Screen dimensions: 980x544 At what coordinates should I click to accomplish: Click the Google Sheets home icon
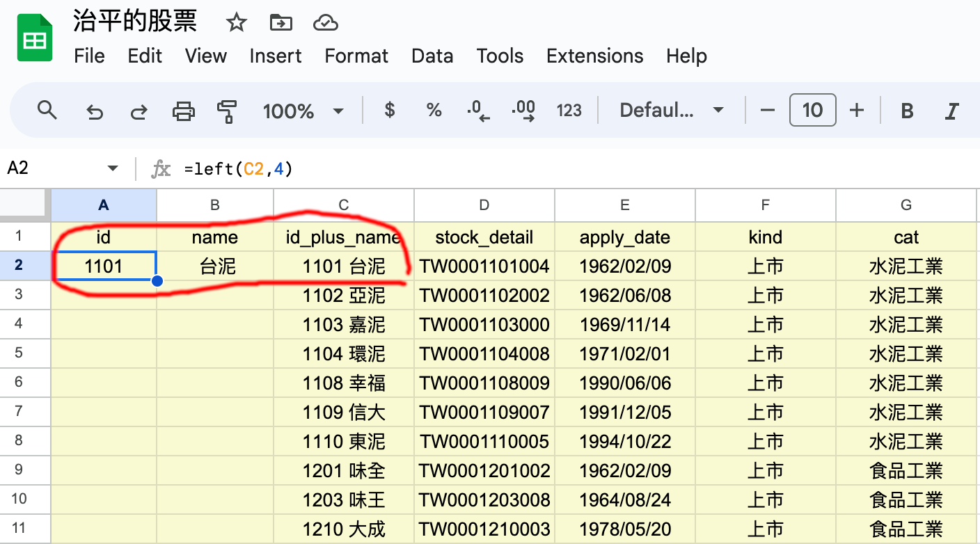click(35, 38)
